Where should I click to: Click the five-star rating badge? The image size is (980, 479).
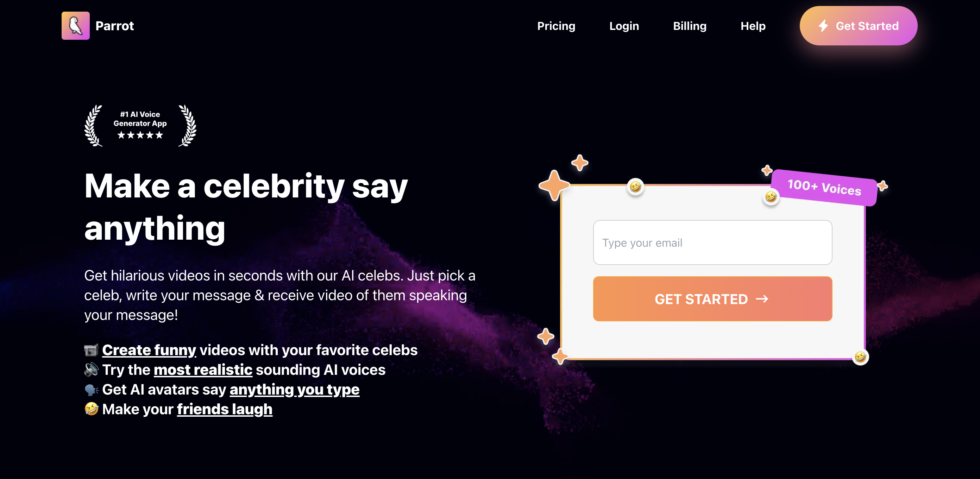(140, 135)
